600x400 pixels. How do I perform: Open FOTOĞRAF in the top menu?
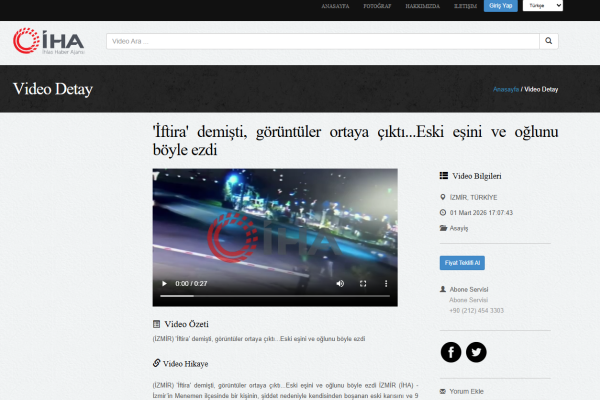[x=377, y=6]
